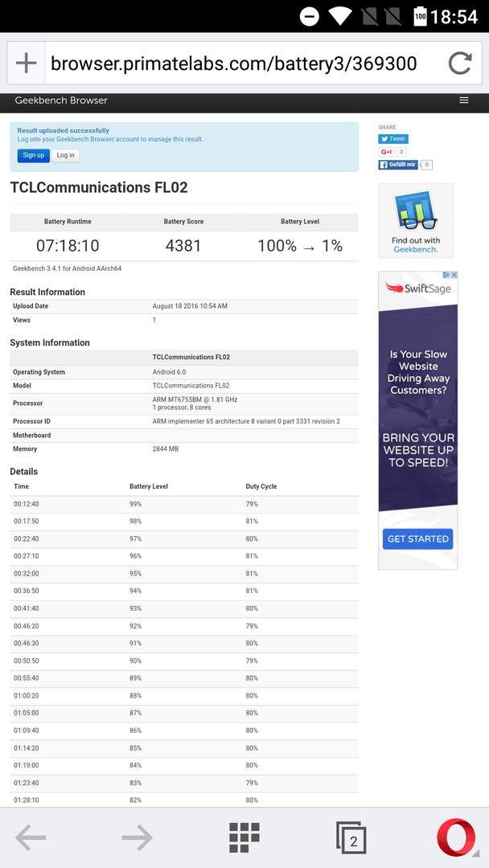Click the Result uploaded successfully message
Viewport: 489px width, 868px height.
tap(63, 131)
